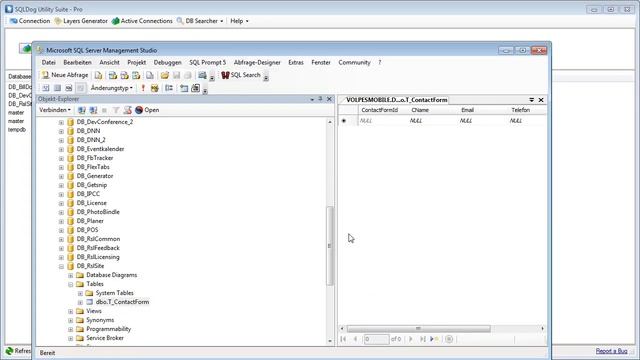Click the connect object explorer icon
Screen dimensions: 640x360
(82, 110)
